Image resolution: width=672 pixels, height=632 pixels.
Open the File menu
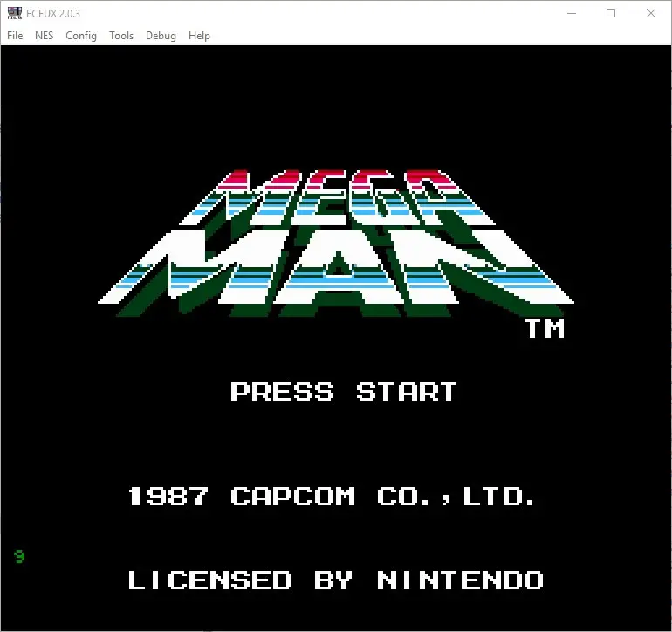(15, 36)
